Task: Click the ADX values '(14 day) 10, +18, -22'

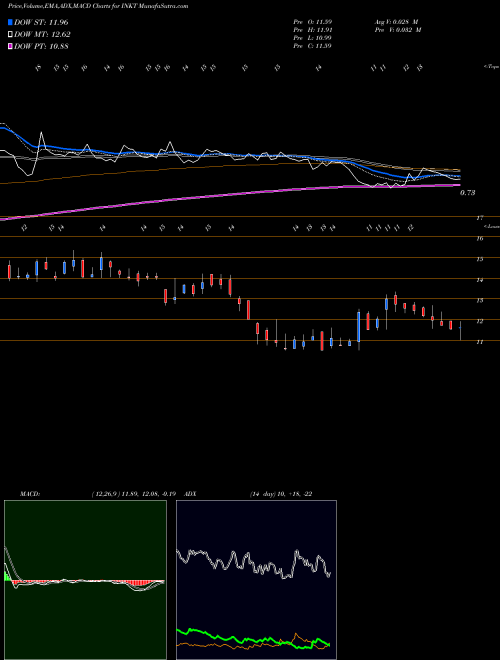Action: point(281,494)
